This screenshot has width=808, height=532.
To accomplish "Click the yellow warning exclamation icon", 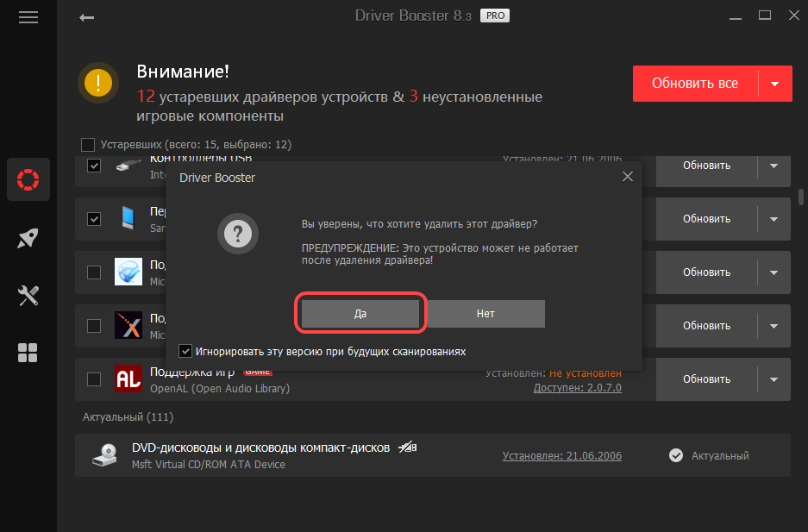I will coord(98,83).
